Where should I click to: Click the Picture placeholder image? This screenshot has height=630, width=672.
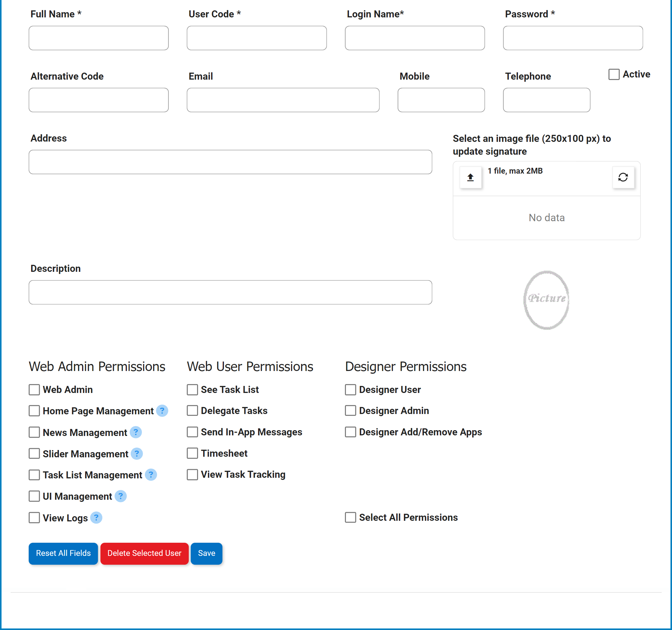[x=546, y=300]
